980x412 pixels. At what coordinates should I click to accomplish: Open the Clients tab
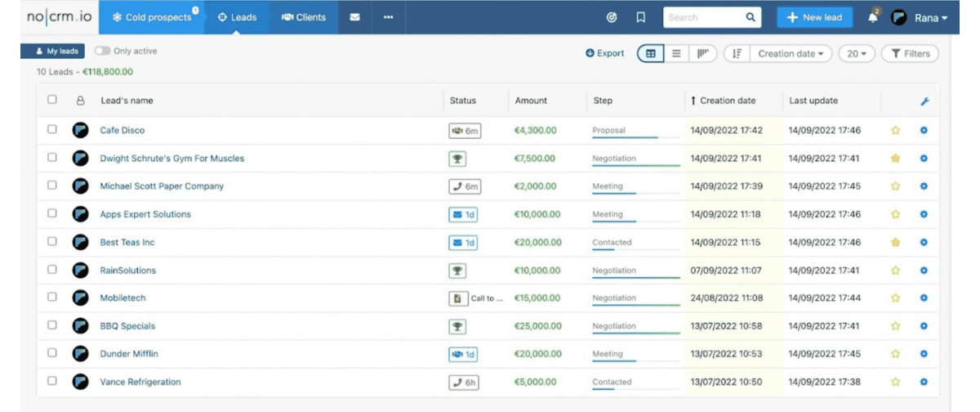[x=304, y=17]
